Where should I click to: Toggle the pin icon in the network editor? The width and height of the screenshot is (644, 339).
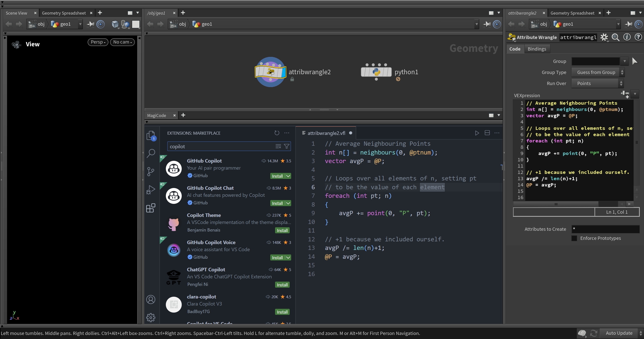pyautogui.click(x=487, y=24)
